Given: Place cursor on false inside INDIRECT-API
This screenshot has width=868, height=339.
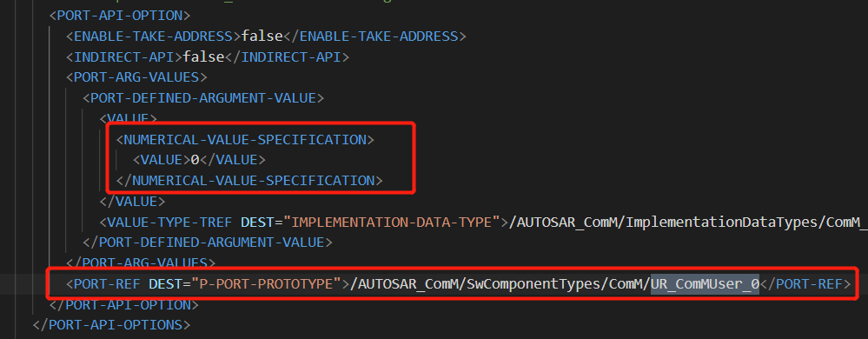Looking at the screenshot, I should [x=203, y=56].
